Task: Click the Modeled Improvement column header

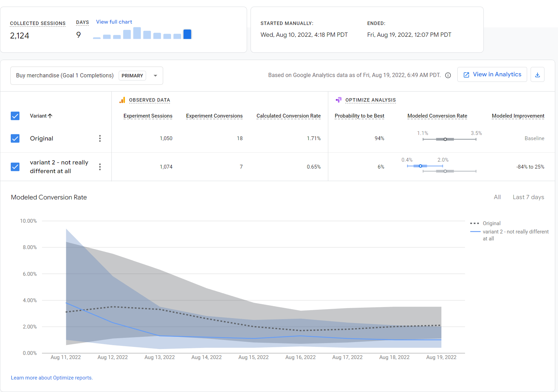Action: tap(518, 116)
